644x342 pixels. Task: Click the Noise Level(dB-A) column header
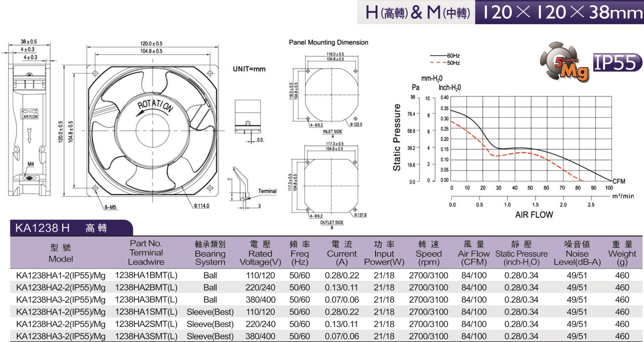click(x=577, y=253)
